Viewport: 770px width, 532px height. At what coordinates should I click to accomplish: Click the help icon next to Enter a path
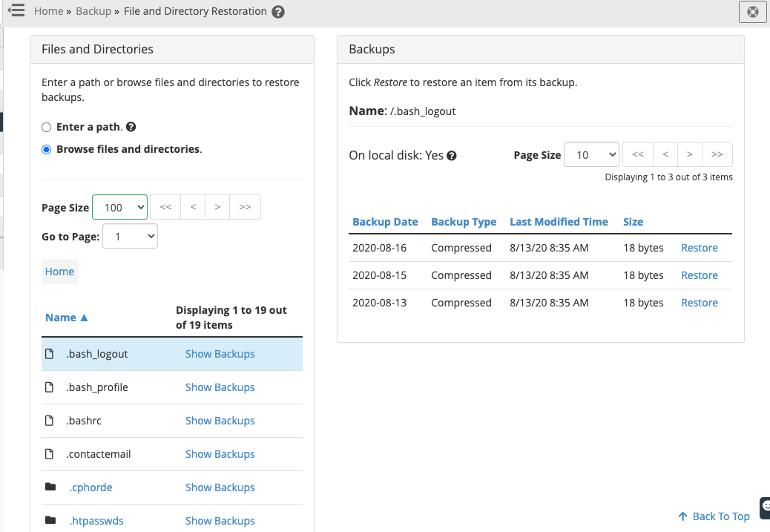131,127
